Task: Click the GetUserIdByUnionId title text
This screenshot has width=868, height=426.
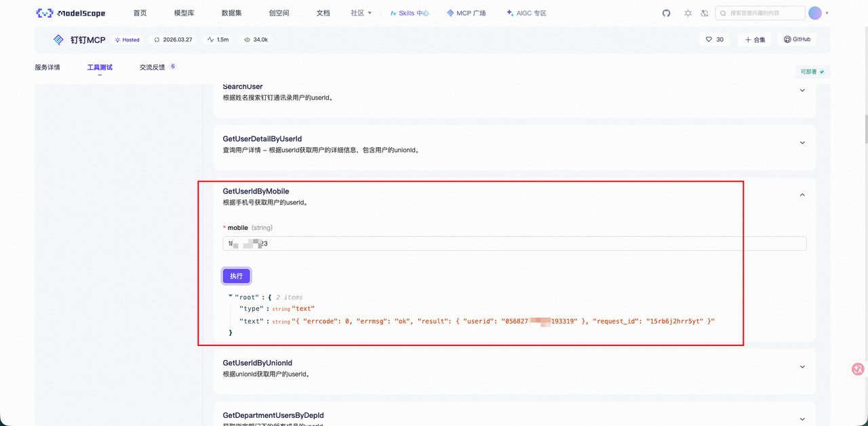Action: [258, 363]
